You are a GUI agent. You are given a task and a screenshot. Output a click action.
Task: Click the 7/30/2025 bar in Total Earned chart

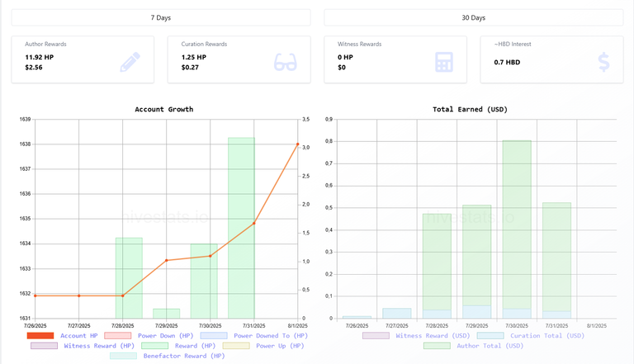[517, 229]
